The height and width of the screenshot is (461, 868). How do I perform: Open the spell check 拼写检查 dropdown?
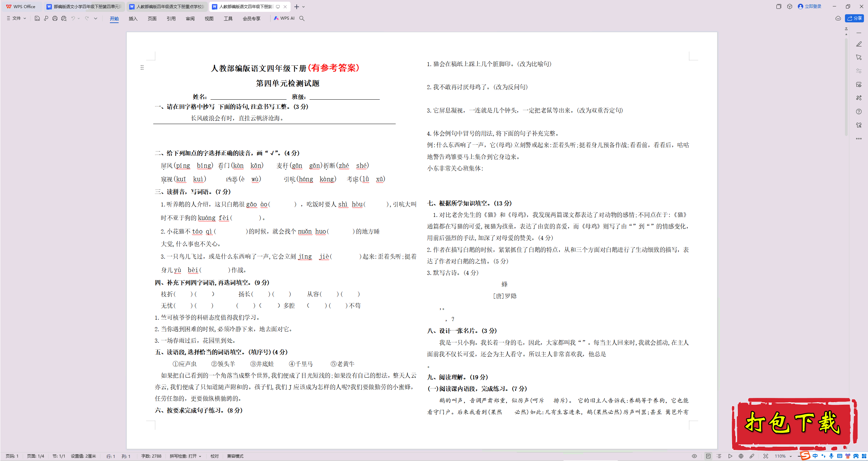click(186, 456)
